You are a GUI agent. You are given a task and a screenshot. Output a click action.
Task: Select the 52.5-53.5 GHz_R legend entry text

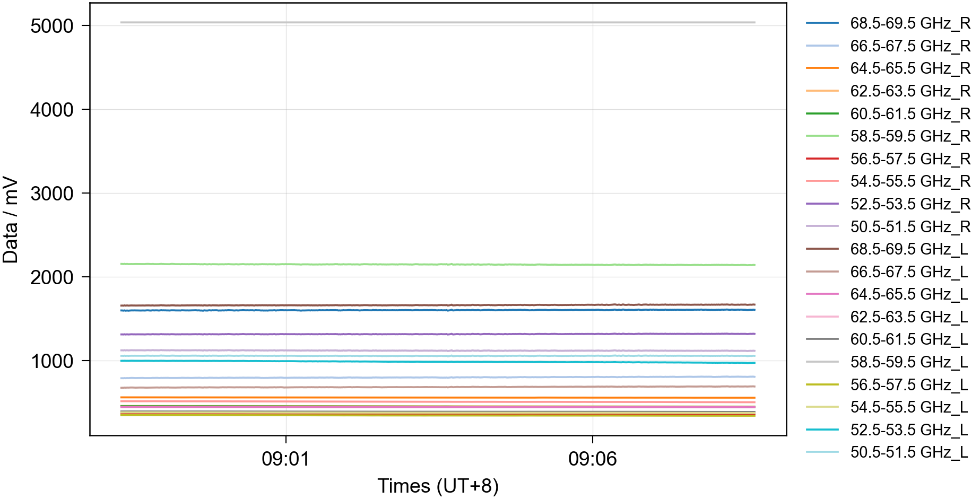(x=910, y=204)
